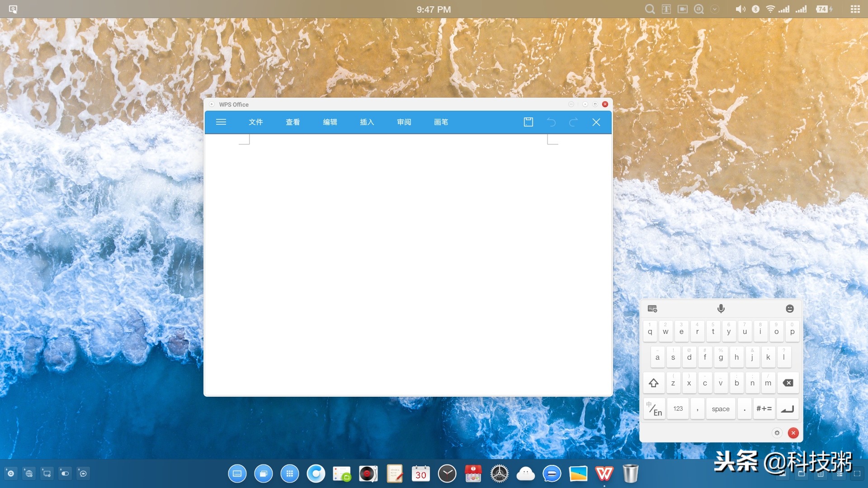The image size is (868, 488).
Task: Expand the 审阅 menu
Action: tap(404, 122)
